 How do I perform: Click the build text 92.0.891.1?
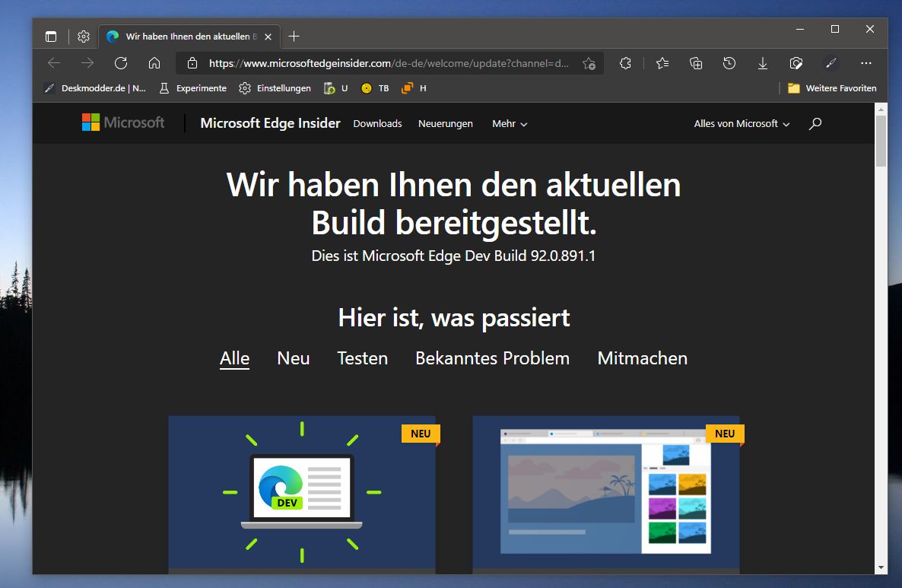click(563, 256)
